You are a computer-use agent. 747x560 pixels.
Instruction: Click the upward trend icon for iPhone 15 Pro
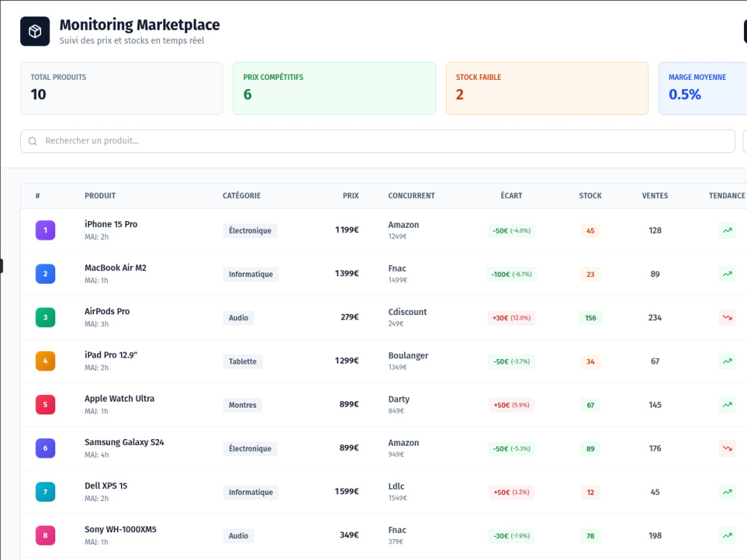pyautogui.click(x=727, y=231)
